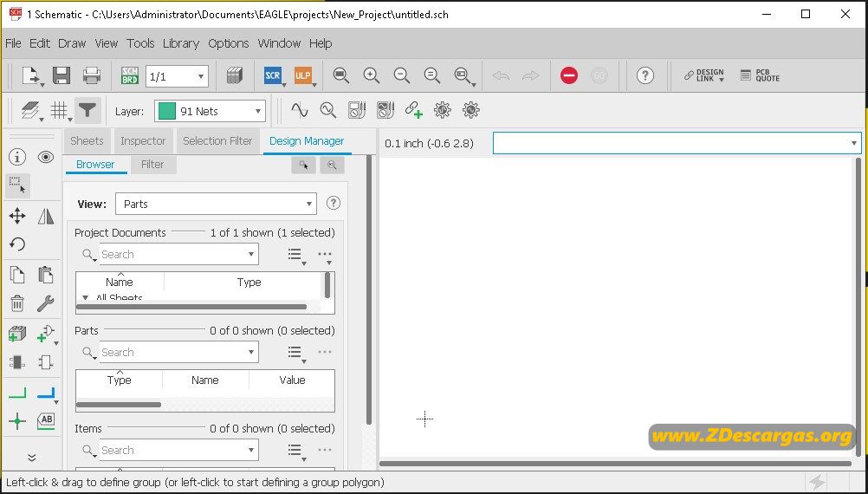The width and height of the screenshot is (868, 494).
Task: Open Help question mark in toolbar
Action: [645, 75]
